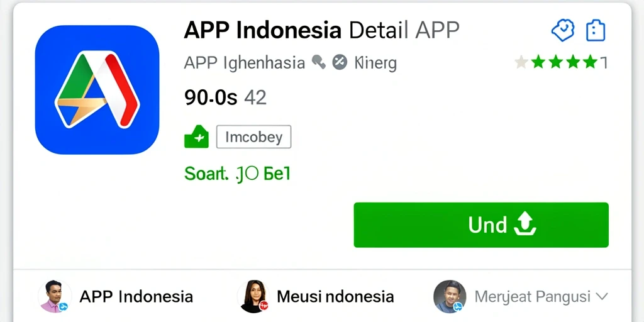Click the green plus folder icon

point(196,136)
